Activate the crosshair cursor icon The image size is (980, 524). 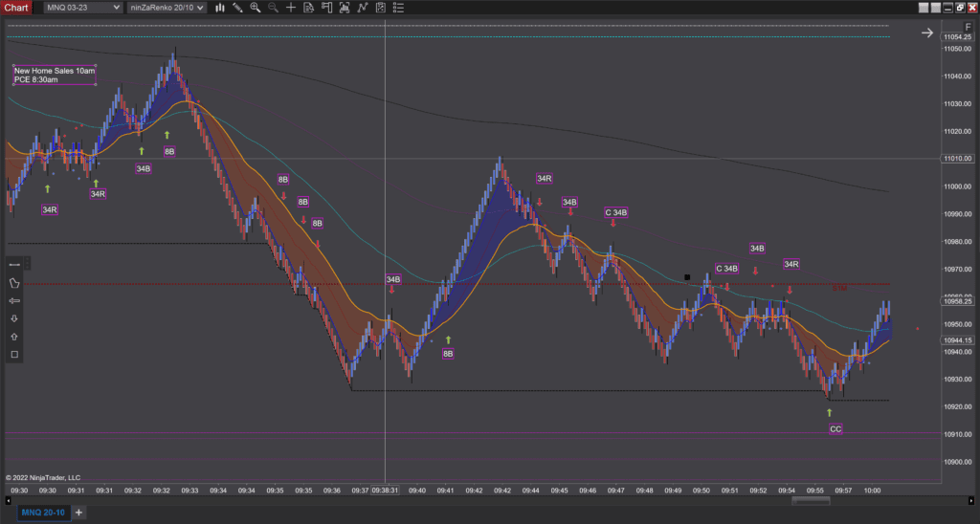coord(291,8)
